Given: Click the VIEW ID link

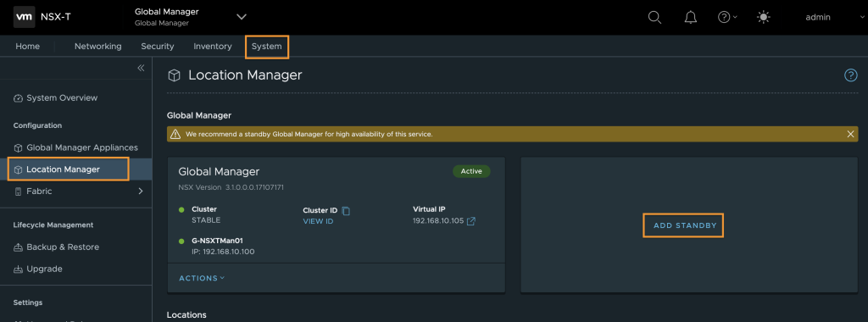Looking at the screenshot, I should [318, 221].
